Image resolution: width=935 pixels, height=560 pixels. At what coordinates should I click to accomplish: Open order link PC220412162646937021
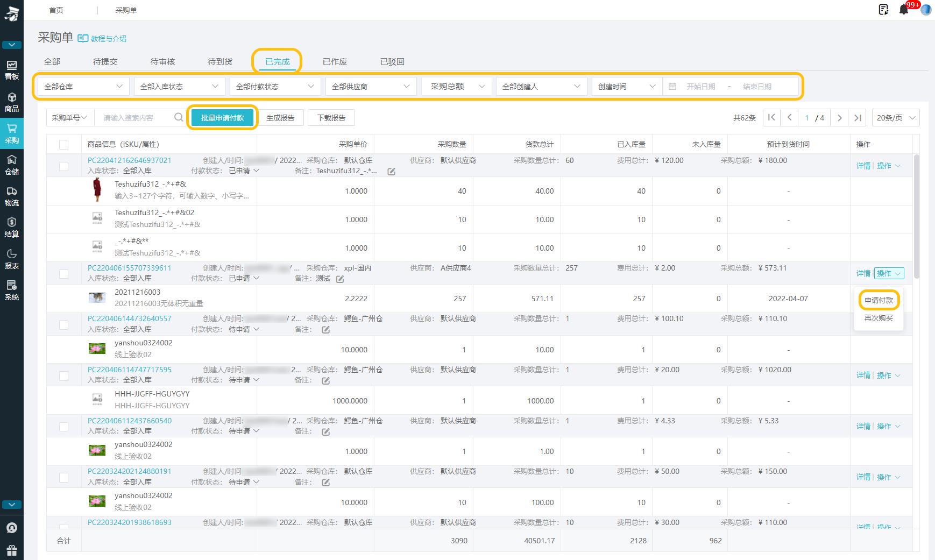(x=130, y=160)
